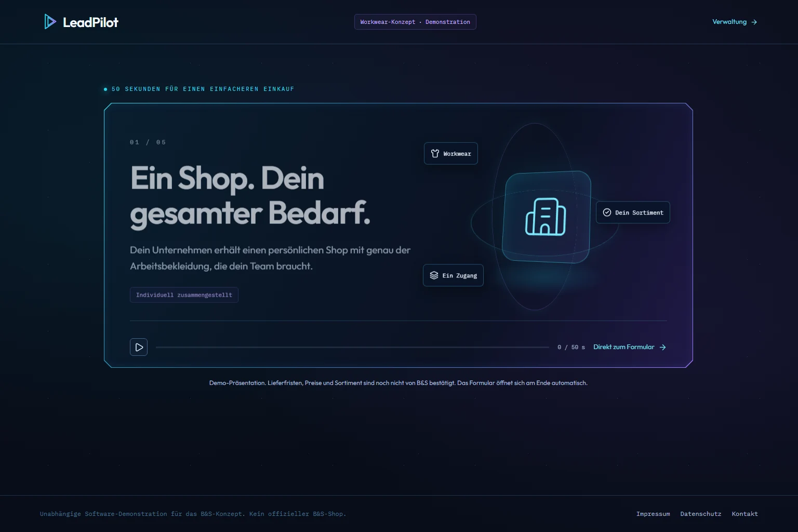
Task: Click the Dein Sortiment chip label
Action: tap(639, 212)
